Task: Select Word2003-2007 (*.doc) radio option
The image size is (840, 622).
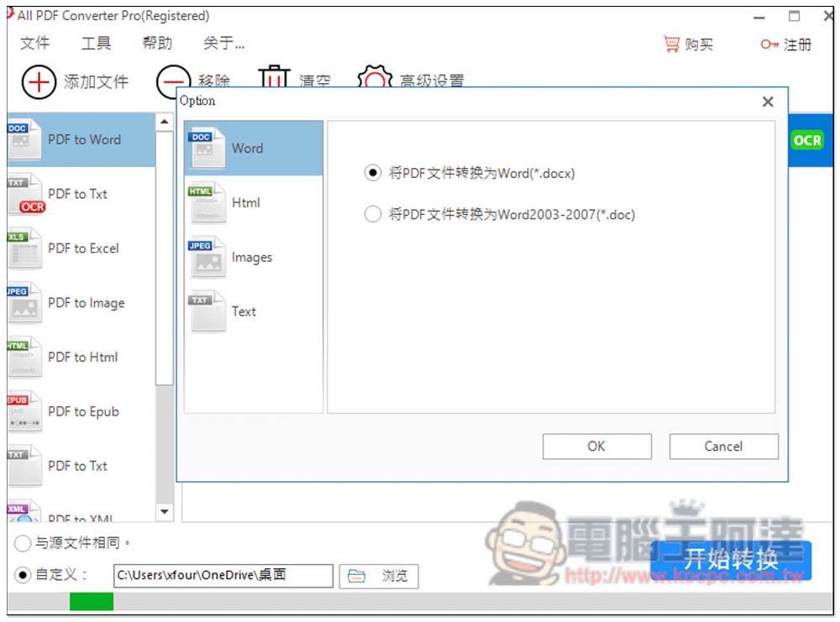Action: pos(372,215)
